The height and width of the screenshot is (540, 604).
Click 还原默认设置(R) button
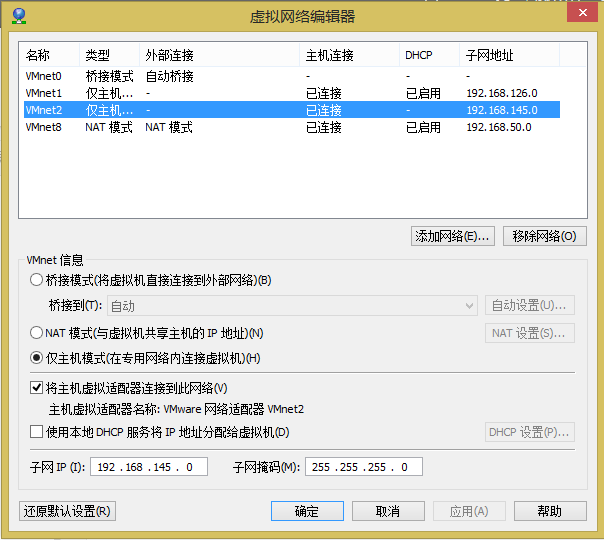(67, 511)
